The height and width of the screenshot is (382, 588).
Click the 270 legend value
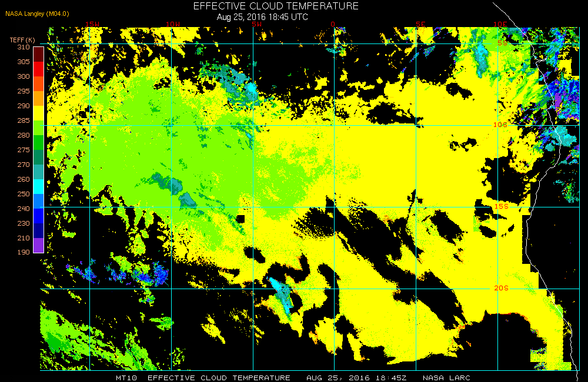pos(24,164)
